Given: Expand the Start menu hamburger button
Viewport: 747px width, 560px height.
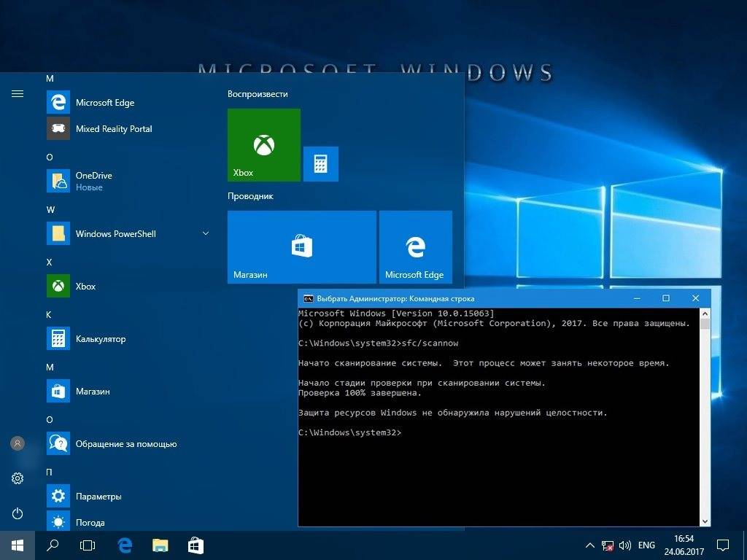Looking at the screenshot, I should click(x=18, y=94).
